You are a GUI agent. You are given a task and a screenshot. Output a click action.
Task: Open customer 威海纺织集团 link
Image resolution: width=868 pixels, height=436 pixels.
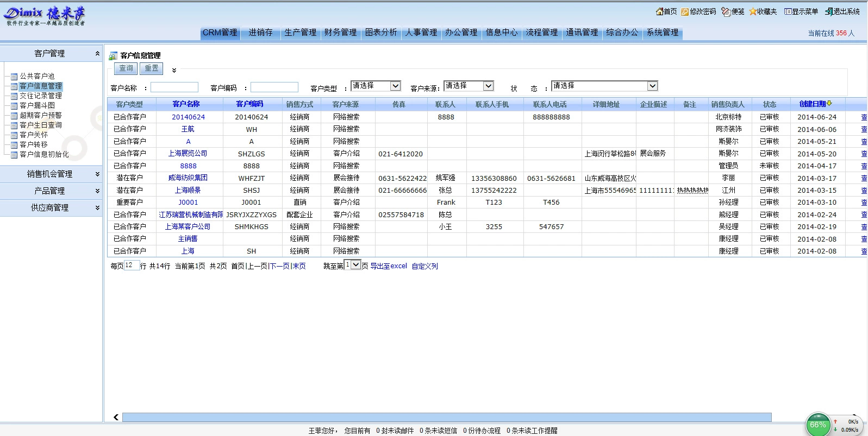tap(188, 178)
